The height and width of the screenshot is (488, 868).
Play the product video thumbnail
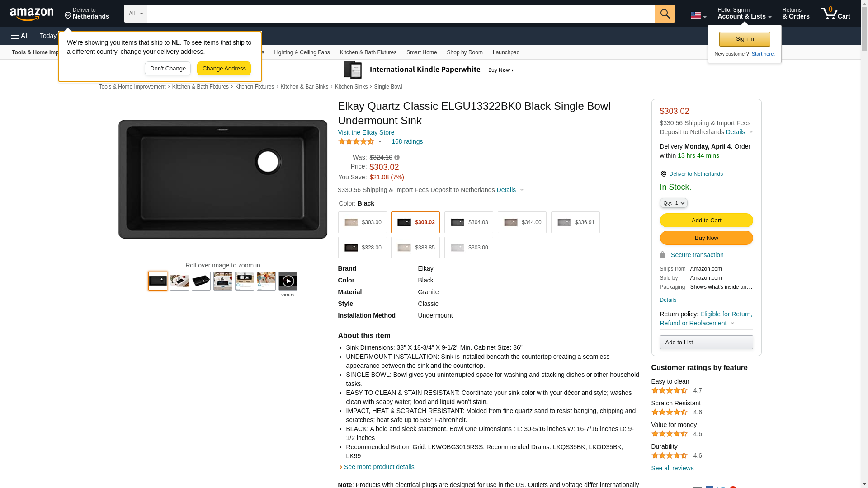288,281
